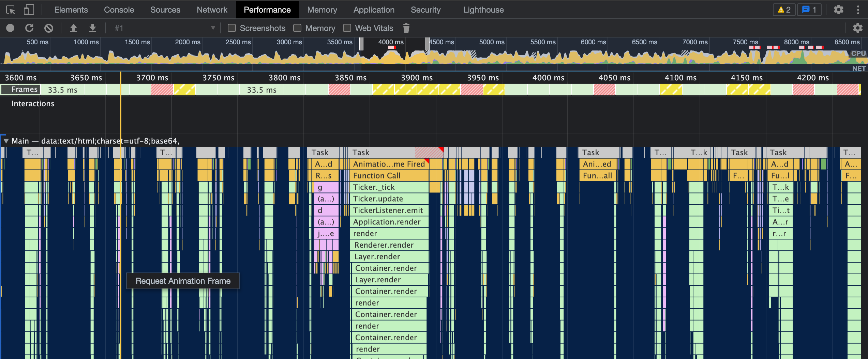Select the Ticker.update flame chart entry
Viewport: 868px width, 359px height.
(388, 199)
